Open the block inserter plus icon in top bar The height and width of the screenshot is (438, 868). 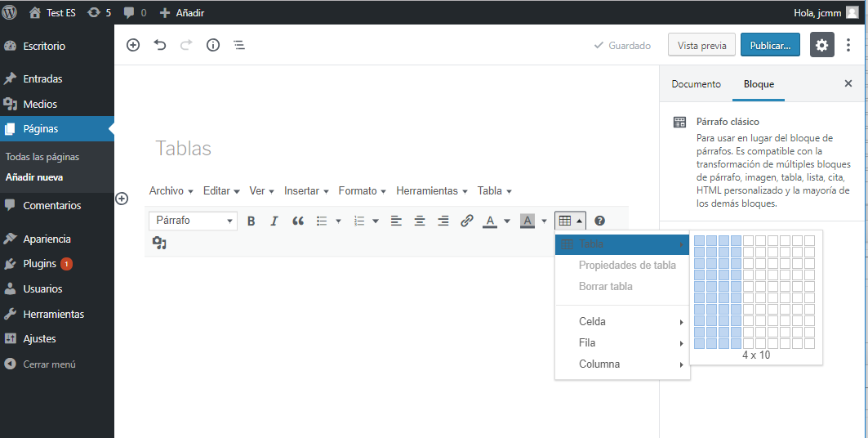[x=133, y=45]
